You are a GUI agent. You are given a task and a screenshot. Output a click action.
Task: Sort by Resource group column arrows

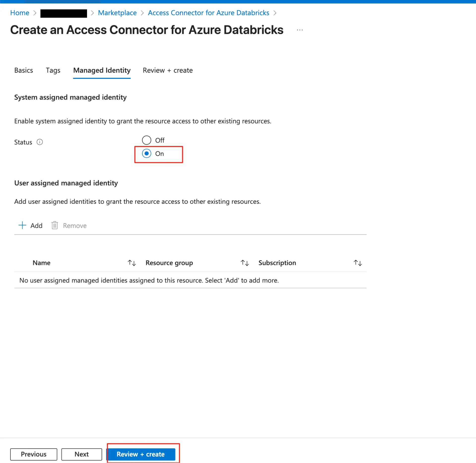click(245, 263)
